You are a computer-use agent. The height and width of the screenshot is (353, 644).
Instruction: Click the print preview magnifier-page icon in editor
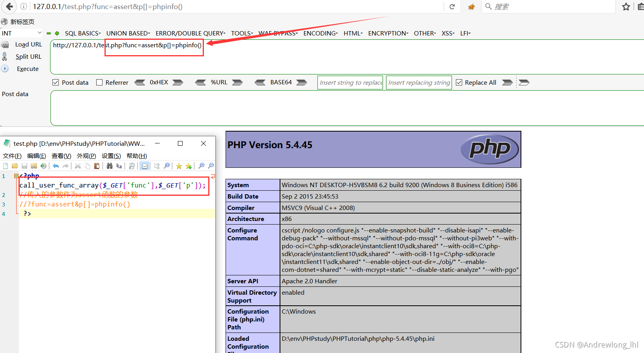coord(132,166)
